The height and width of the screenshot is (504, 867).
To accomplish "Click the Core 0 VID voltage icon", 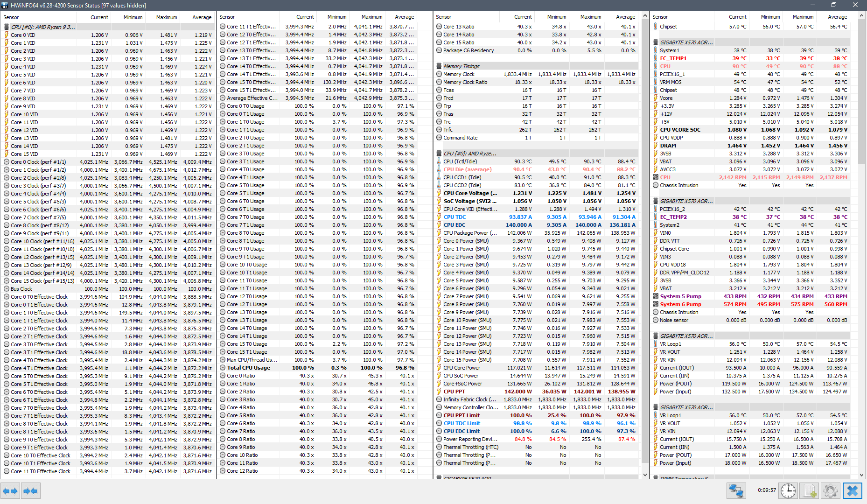I will (7, 35).
